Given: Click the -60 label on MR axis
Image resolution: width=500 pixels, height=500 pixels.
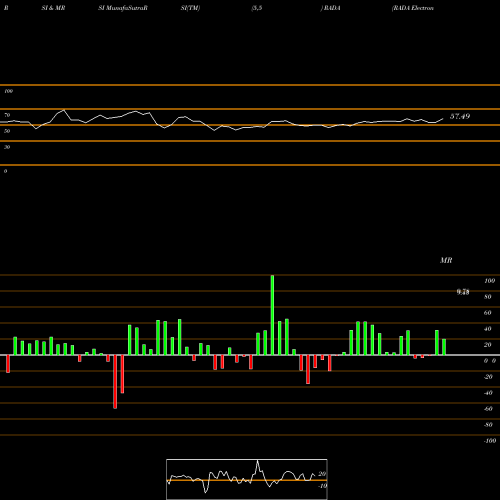Looking at the screenshot, I should pyautogui.click(x=488, y=409).
